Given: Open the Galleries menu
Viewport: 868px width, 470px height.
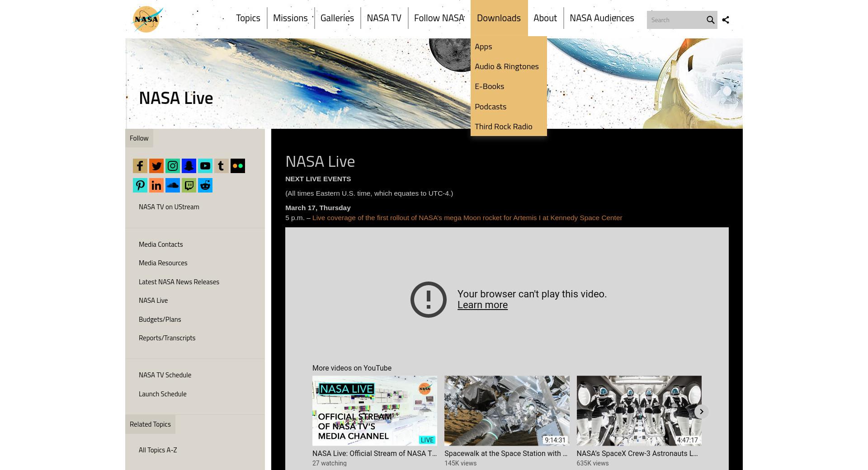Looking at the screenshot, I should click(x=337, y=18).
